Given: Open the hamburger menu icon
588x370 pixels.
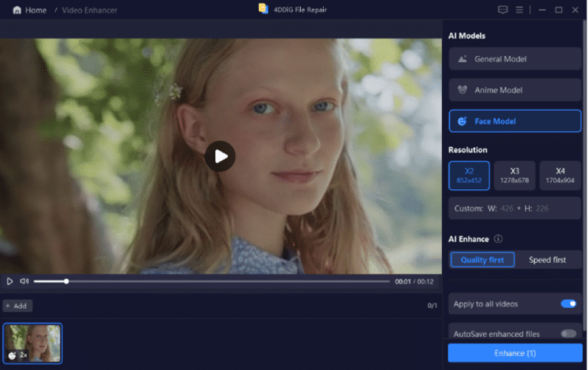Looking at the screenshot, I should click(x=520, y=10).
